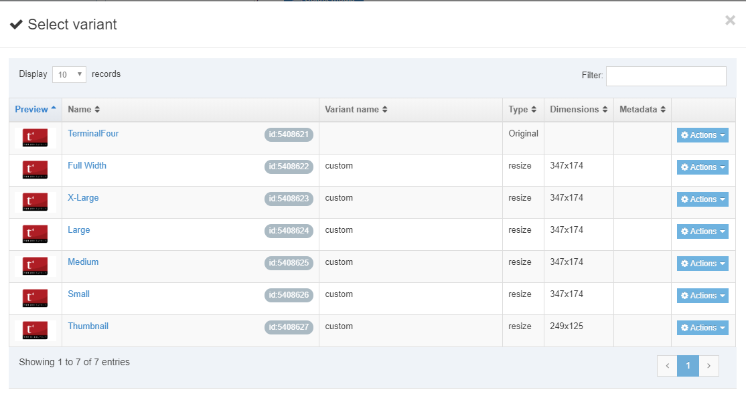The height and width of the screenshot is (394, 746).
Task: Click the Medium preview thumbnail
Action: pos(35,266)
